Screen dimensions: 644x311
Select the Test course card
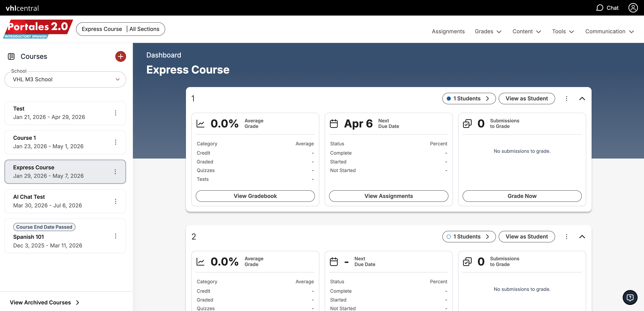65,113
